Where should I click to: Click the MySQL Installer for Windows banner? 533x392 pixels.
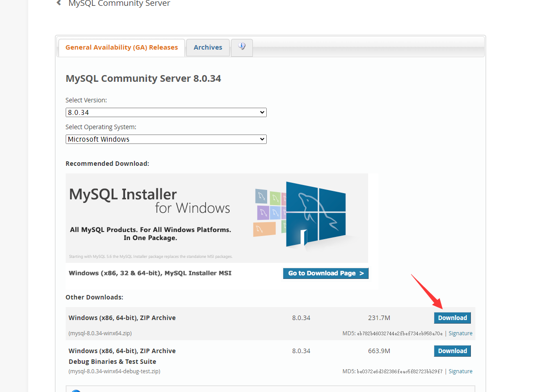point(217,218)
